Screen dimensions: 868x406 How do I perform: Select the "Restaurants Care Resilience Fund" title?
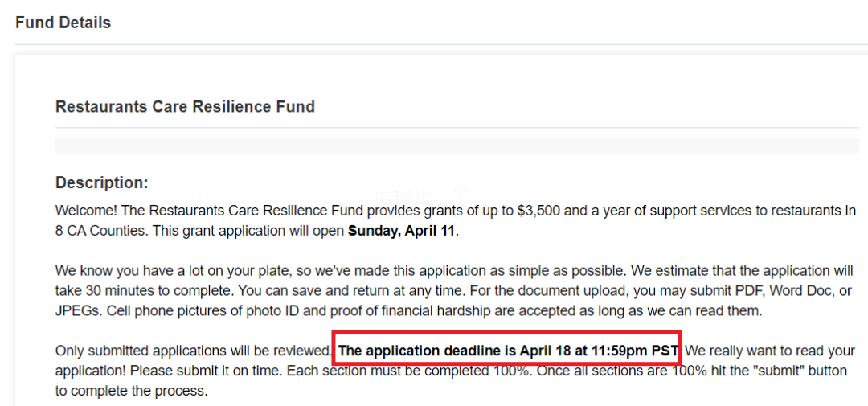pyautogui.click(x=185, y=106)
